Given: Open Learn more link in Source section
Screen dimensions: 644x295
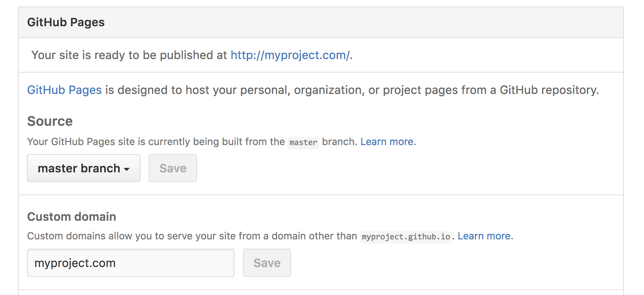Looking at the screenshot, I should [387, 142].
